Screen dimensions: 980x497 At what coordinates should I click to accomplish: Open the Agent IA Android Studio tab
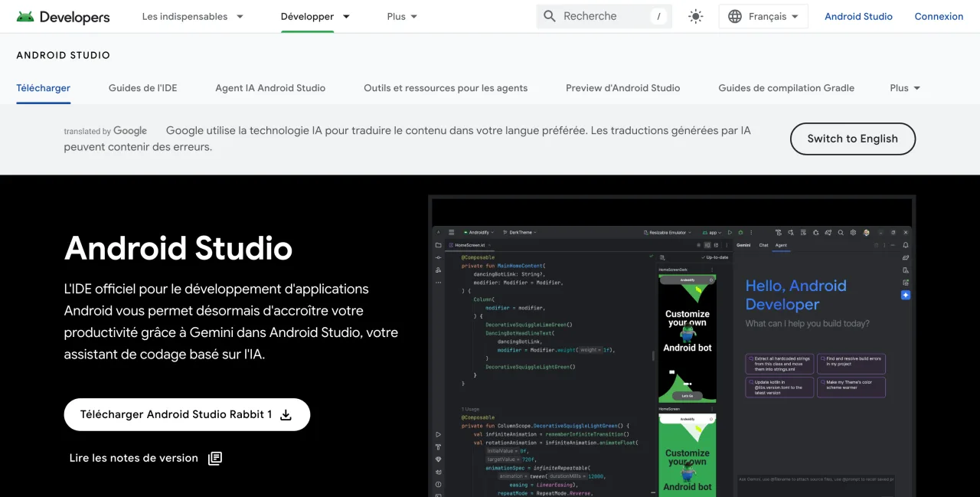coord(270,88)
